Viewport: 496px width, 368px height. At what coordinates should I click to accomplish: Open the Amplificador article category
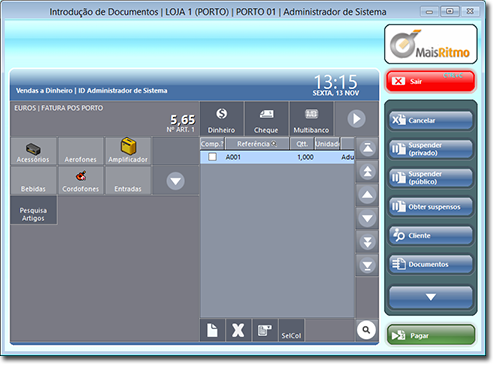coord(128,151)
